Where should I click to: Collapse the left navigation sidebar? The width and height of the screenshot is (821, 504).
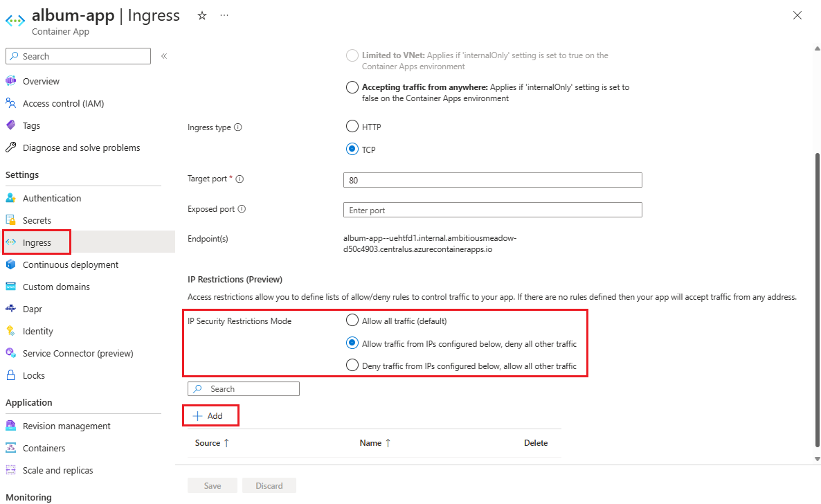163,57
